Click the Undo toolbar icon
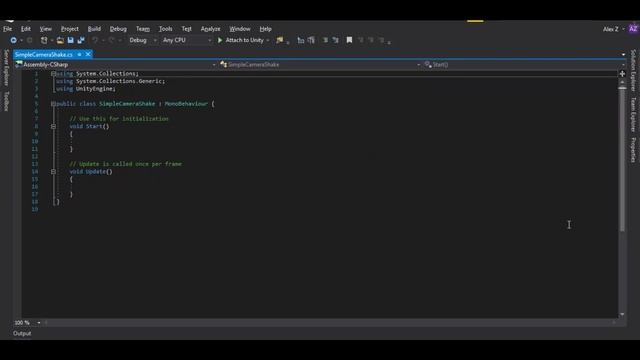The height and width of the screenshot is (360, 640). (95, 40)
